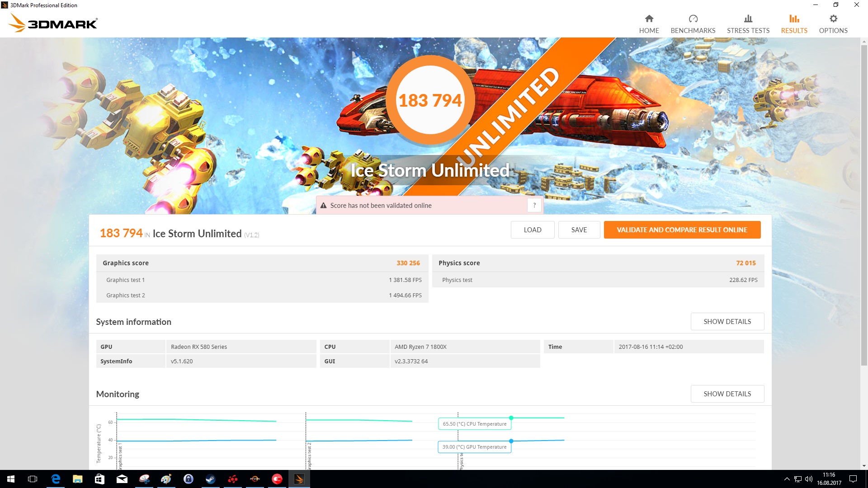Select the Results bar-chart tab
The width and height of the screenshot is (868, 488).
(794, 24)
